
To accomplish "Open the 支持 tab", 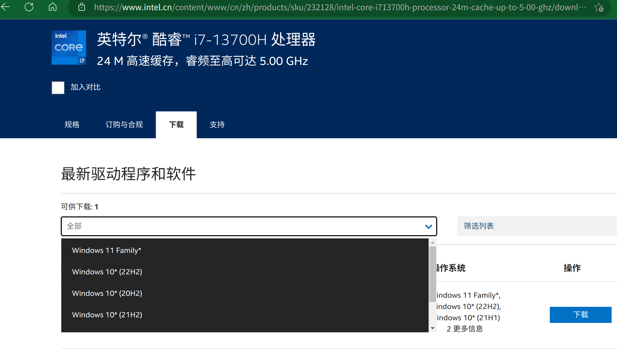I will click(x=217, y=125).
